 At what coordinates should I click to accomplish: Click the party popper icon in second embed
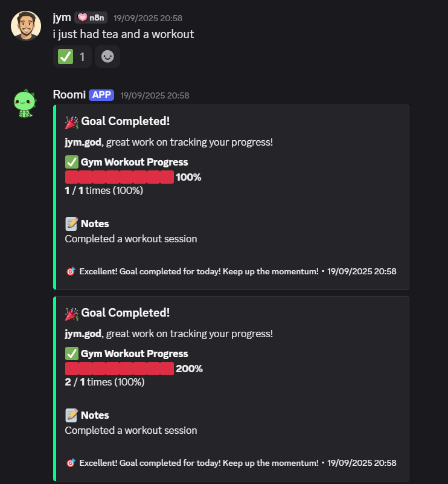pos(71,314)
